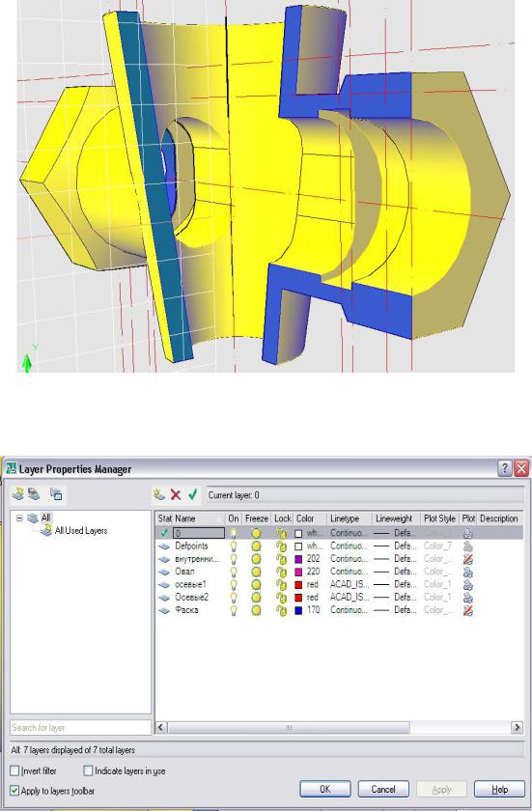Sort layers by Description column header
This screenshot has height=811, width=532.
click(499, 518)
